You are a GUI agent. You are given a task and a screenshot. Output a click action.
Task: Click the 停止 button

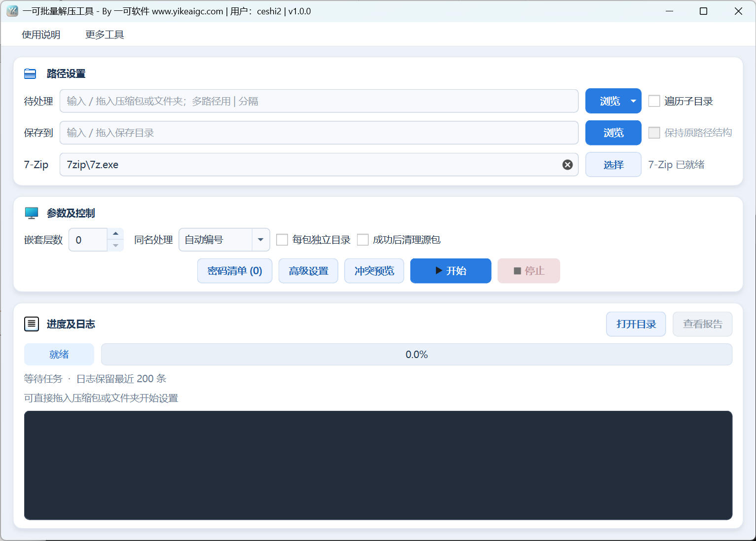click(529, 271)
